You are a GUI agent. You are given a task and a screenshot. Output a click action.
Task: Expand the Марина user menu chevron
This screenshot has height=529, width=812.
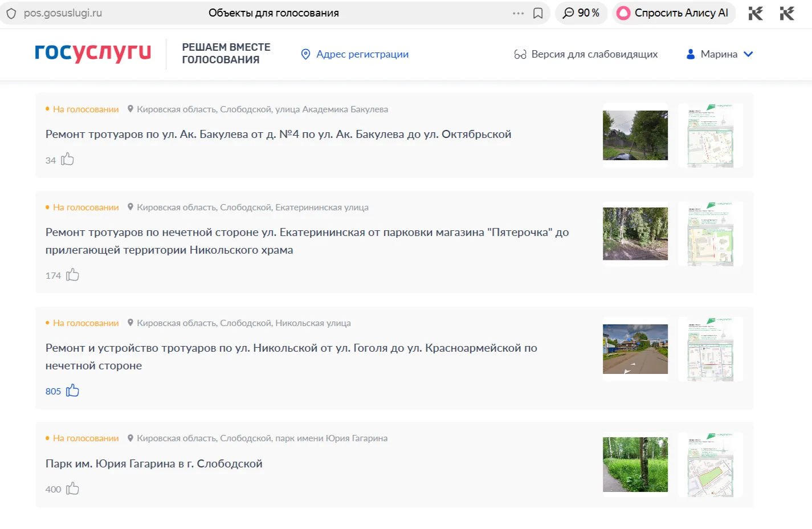[x=749, y=54]
